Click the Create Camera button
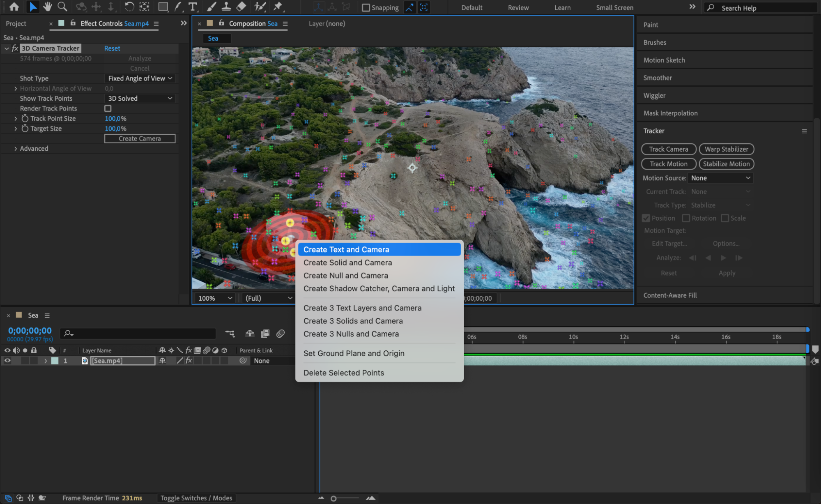Viewport: 821px width, 504px height. [140, 139]
